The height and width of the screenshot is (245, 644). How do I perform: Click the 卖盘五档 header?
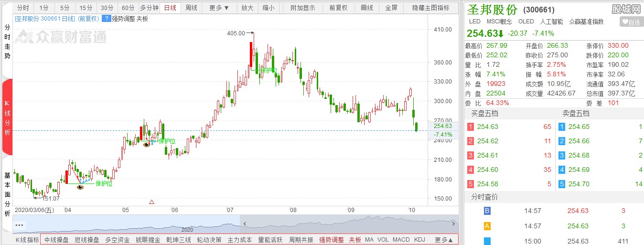576,114
